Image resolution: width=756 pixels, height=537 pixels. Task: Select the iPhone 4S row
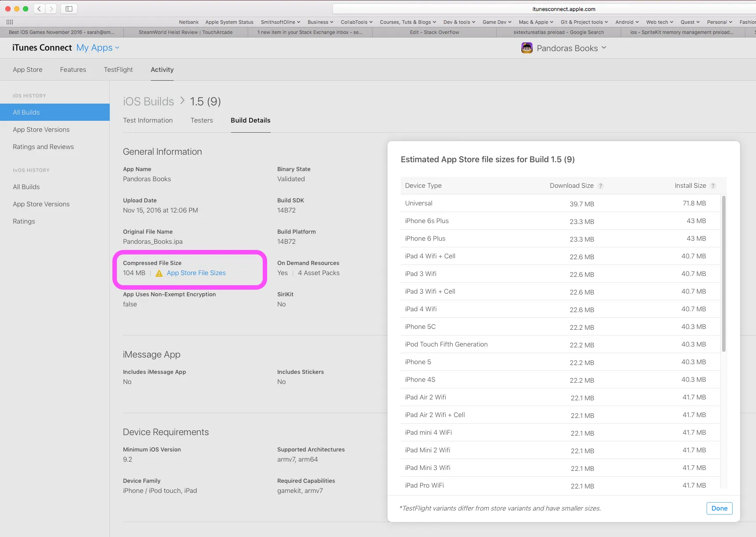560,380
